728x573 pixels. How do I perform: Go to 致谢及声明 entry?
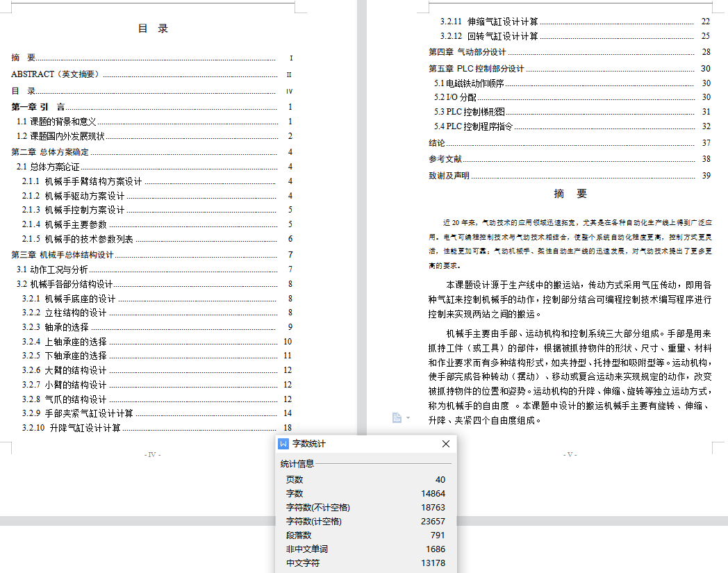pyautogui.click(x=449, y=176)
